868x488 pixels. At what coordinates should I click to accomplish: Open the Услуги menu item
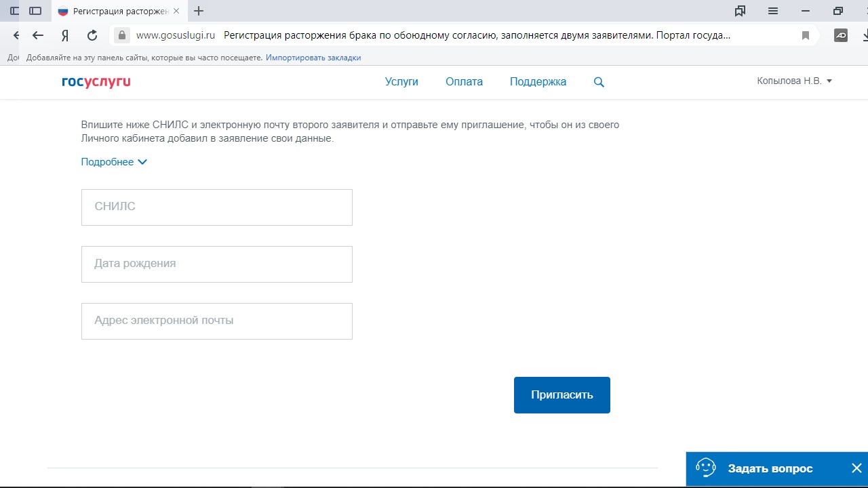(401, 81)
